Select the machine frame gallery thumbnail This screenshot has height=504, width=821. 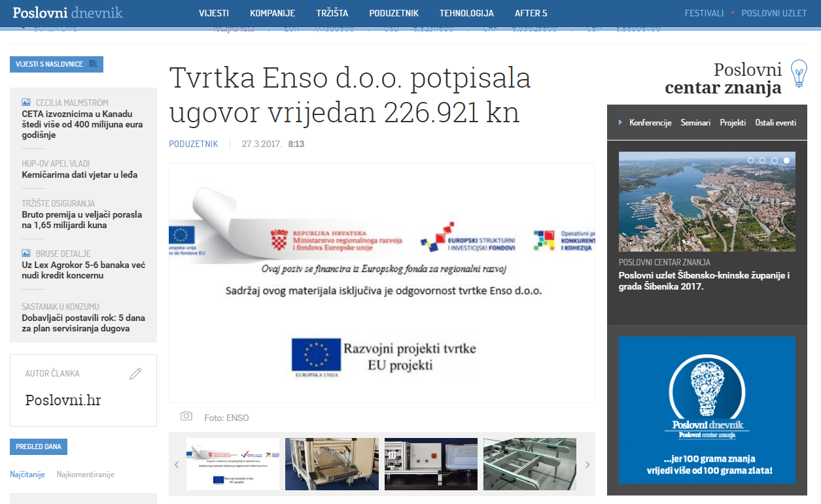(332, 464)
